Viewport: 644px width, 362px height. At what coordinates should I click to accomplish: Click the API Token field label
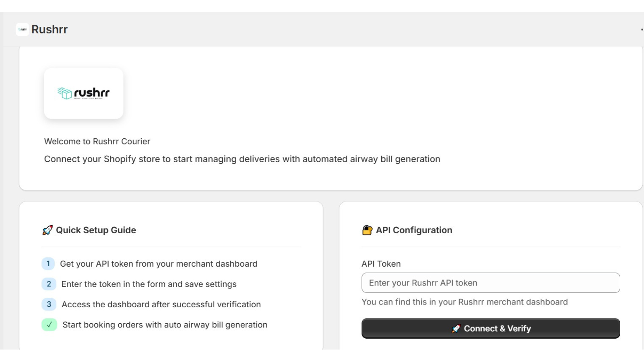pyautogui.click(x=381, y=264)
